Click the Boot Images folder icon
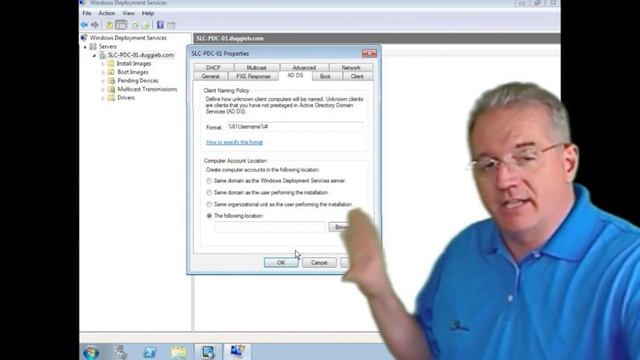This screenshot has height=360, width=640. point(111,72)
